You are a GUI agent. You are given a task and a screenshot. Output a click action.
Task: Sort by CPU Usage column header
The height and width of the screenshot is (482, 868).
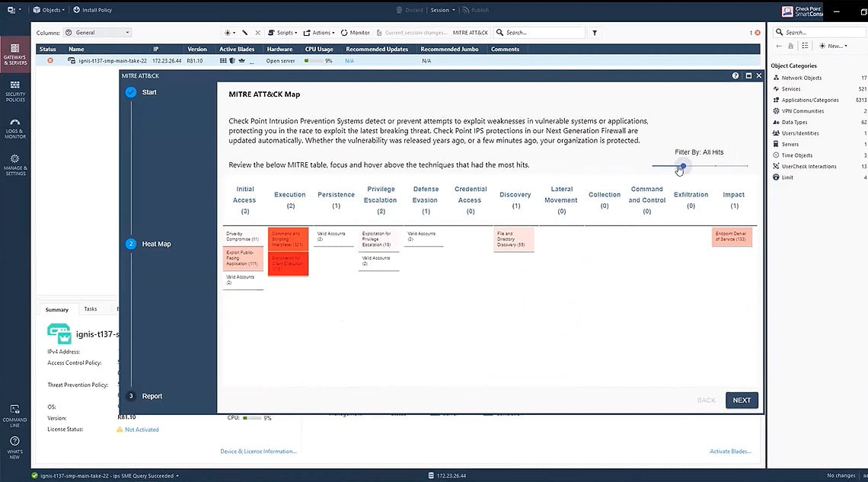319,49
